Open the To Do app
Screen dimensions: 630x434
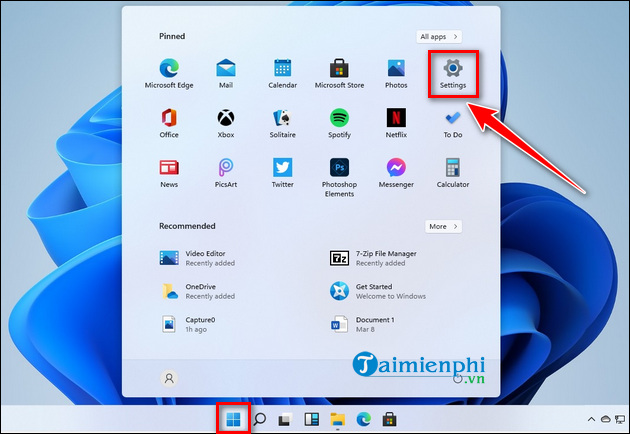tap(453, 123)
